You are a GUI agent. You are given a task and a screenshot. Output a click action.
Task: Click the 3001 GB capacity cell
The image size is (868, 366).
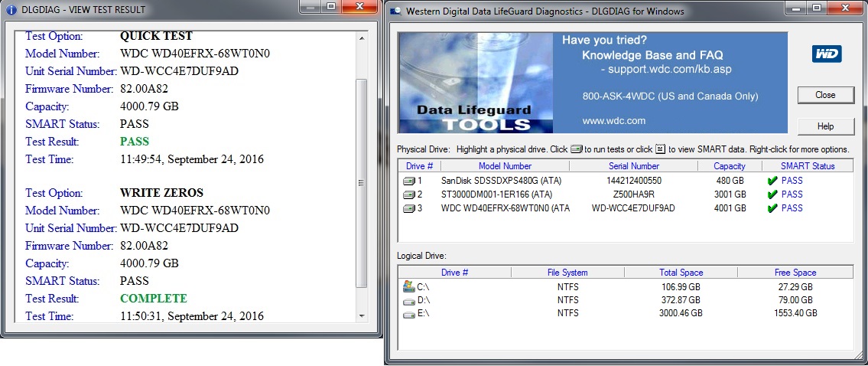(x=730, y=194)
